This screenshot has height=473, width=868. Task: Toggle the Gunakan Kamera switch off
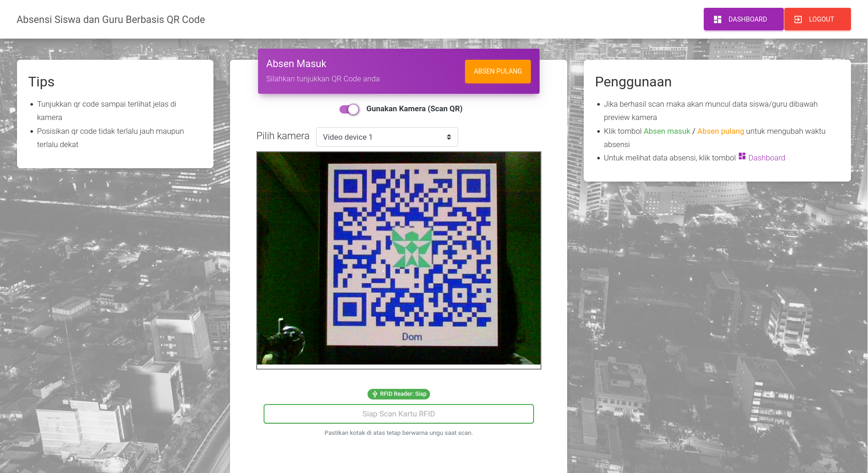pos(349,109)
